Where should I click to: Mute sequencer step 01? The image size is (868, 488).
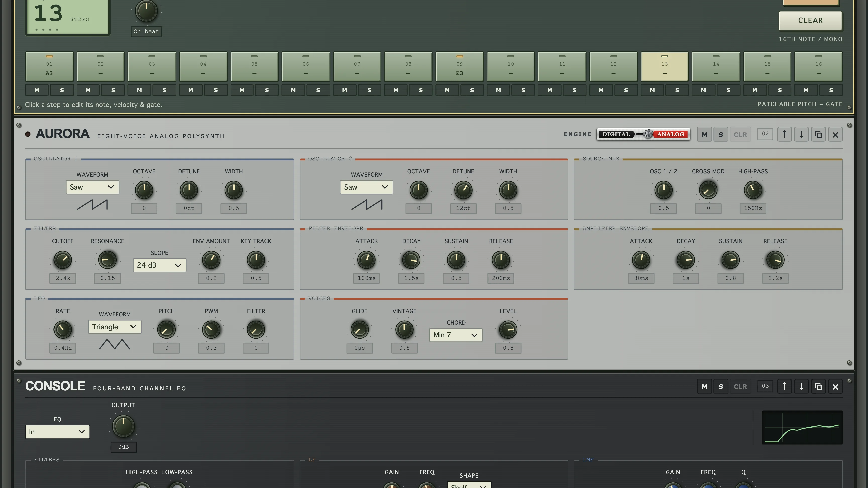[37, 90]
